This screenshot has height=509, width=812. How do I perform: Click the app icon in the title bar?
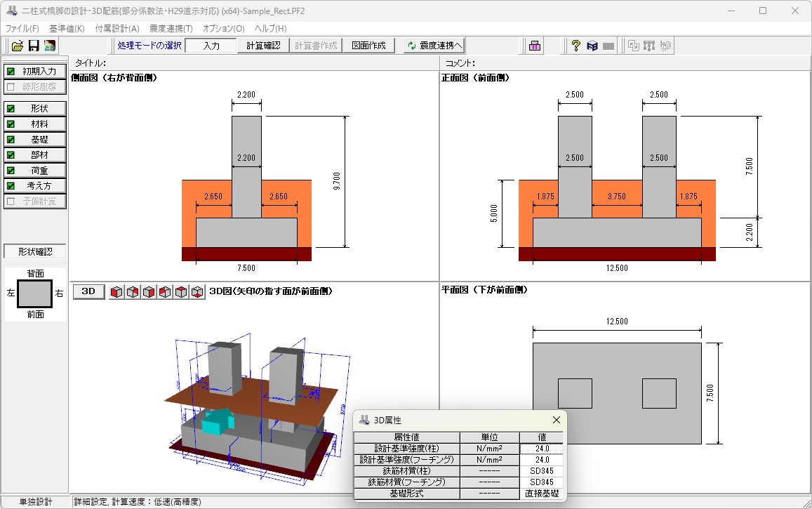[x=11, y=11]
